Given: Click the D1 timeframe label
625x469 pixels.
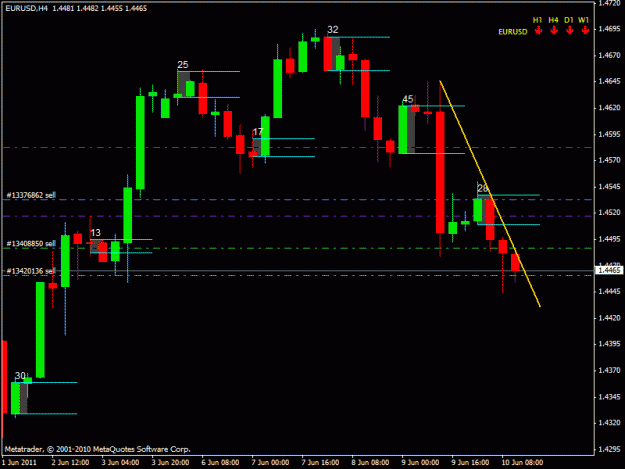Looking at the screenshot, I should click(x=569, y=20).
